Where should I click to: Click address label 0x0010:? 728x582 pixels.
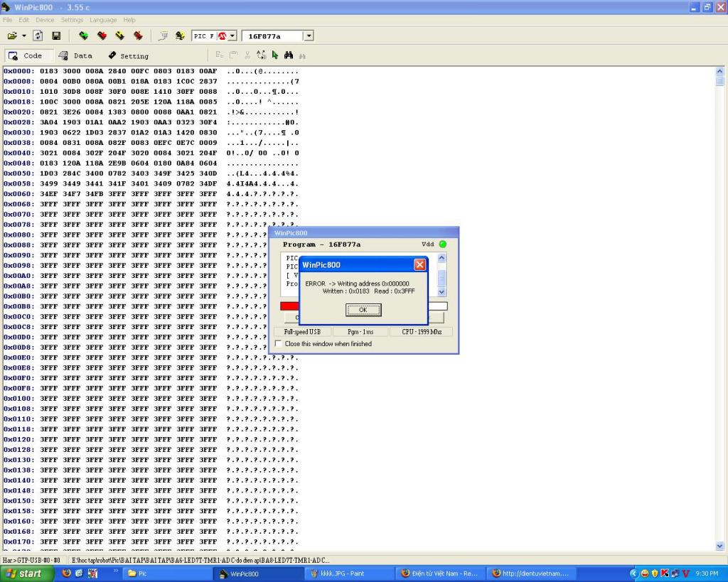(x=19, y=92)
